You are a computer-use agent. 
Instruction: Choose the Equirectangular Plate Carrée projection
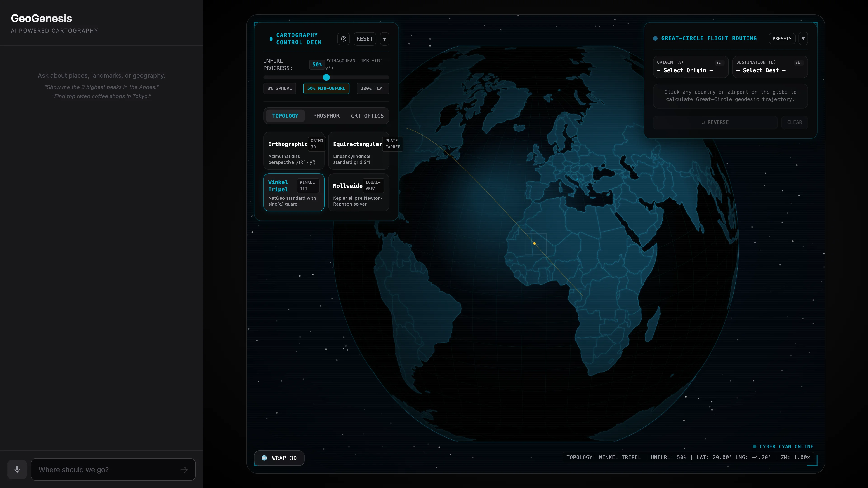click(359, 150)
